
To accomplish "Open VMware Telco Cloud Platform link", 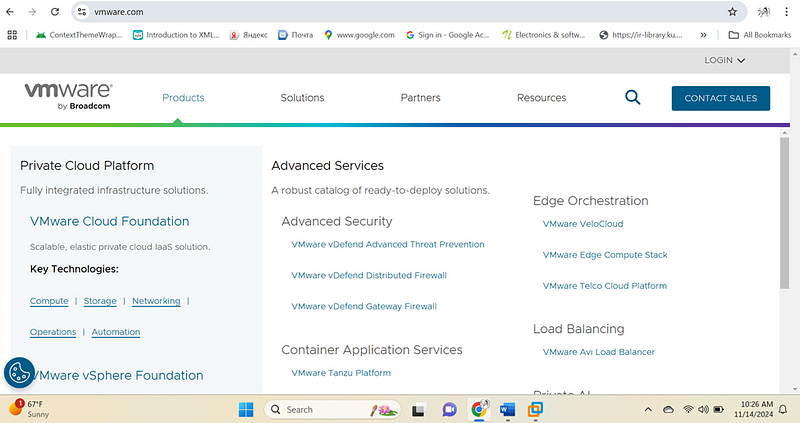I will pyautogui.click(x=605, y=286).
